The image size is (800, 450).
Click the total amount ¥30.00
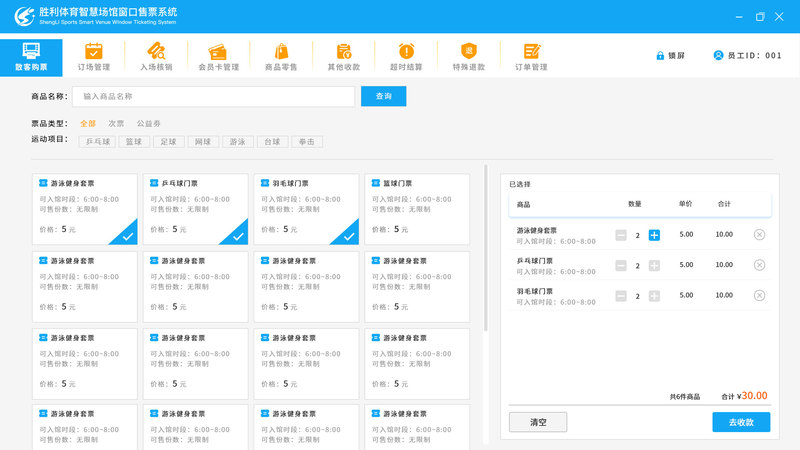(752, 396)
